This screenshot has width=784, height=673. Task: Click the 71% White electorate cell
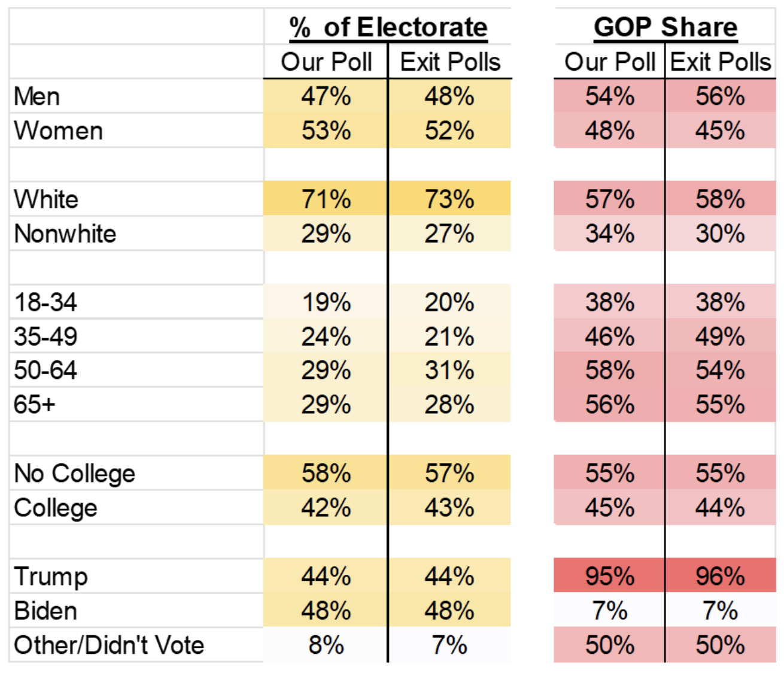tap(326, 199)
